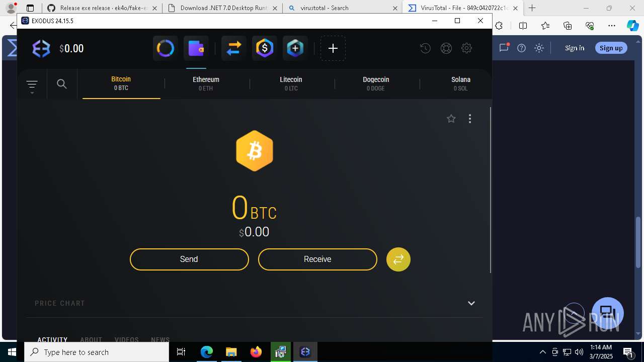Click the yellow round exchange button
644x362 pixels.
point(398,259)
